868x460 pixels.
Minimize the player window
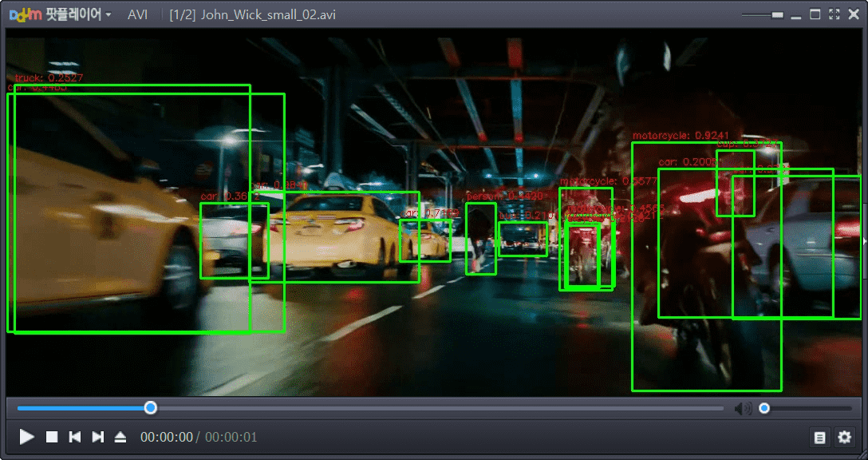coord(796,17)
